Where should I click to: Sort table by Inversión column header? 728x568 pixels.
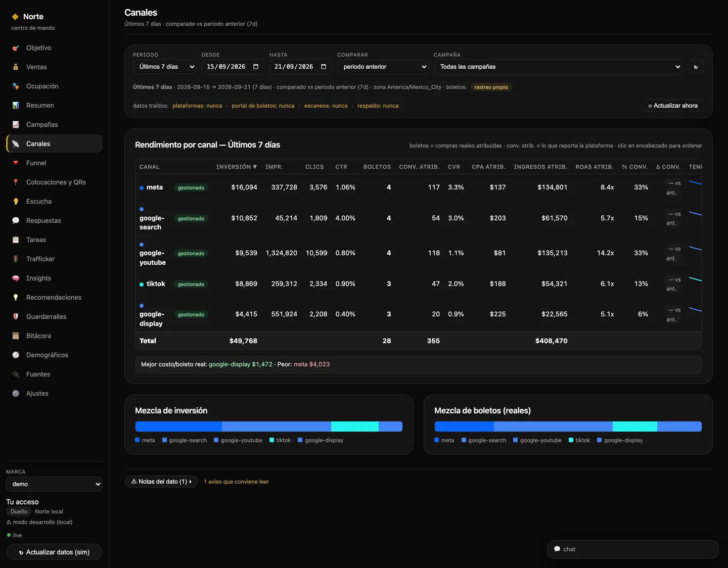(x=237, y=167)
